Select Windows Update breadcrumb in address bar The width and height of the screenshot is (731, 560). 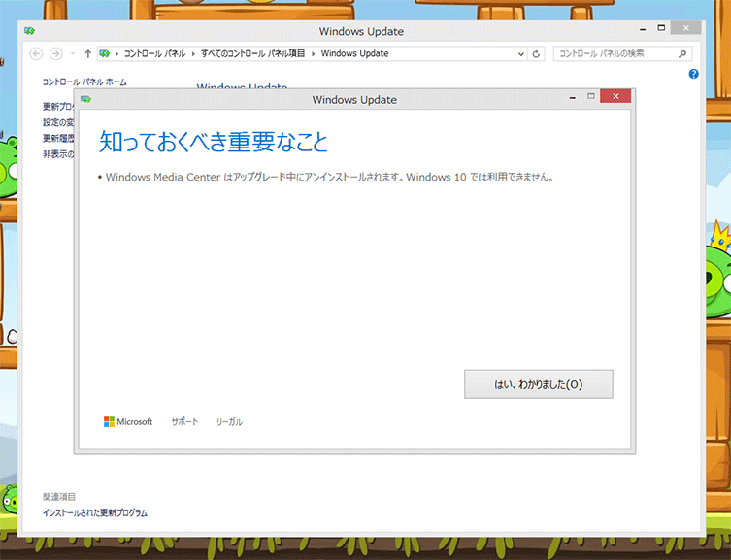point(354,53)
